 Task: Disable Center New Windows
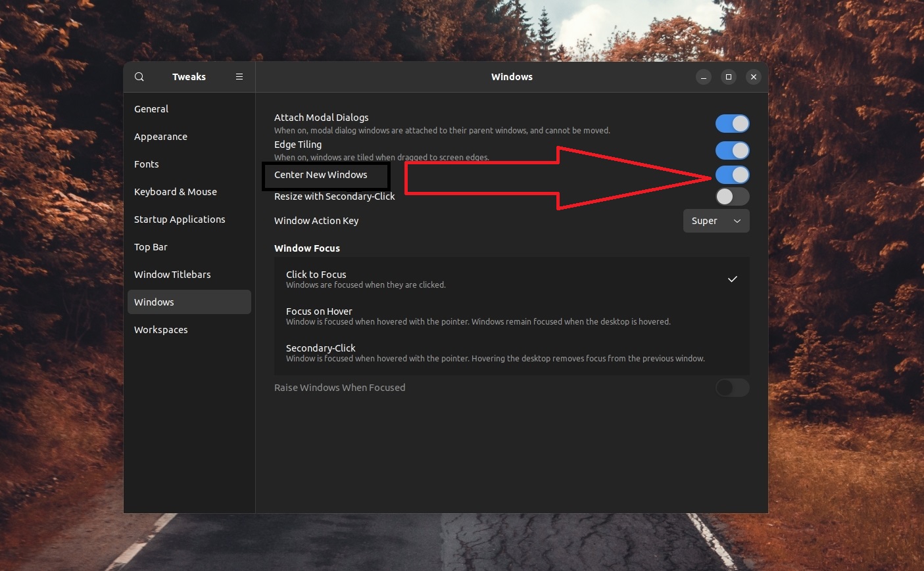(x=732, y=175)
